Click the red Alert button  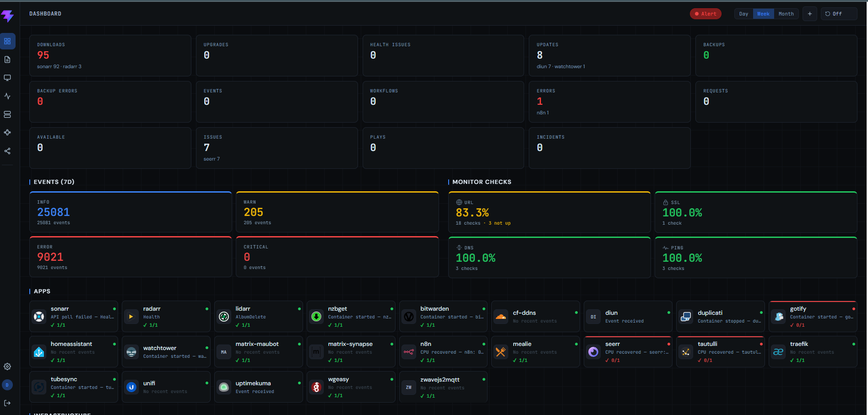pos(705,14)
